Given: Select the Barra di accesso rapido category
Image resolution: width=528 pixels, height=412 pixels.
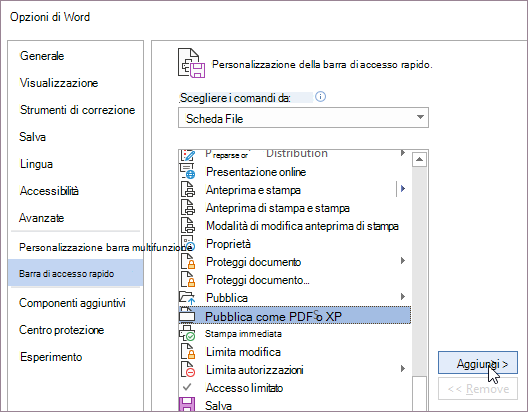Looking at the screenshot, I should click(75, 273).
